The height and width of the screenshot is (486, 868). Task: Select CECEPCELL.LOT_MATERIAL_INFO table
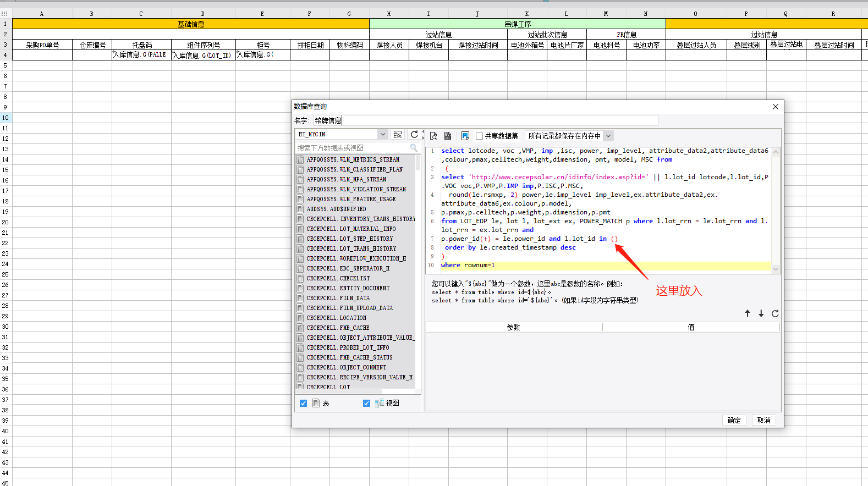pos(351,229)
